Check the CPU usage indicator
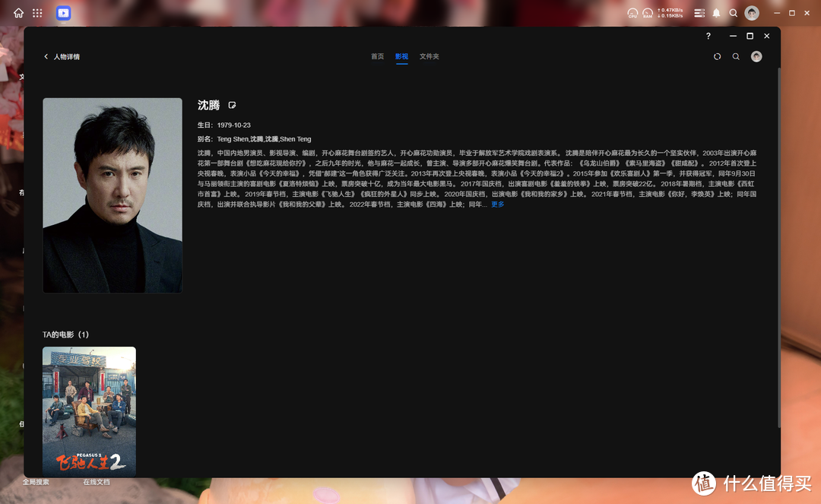The width and height of the screenshot is (821, 504). point(632,13)
